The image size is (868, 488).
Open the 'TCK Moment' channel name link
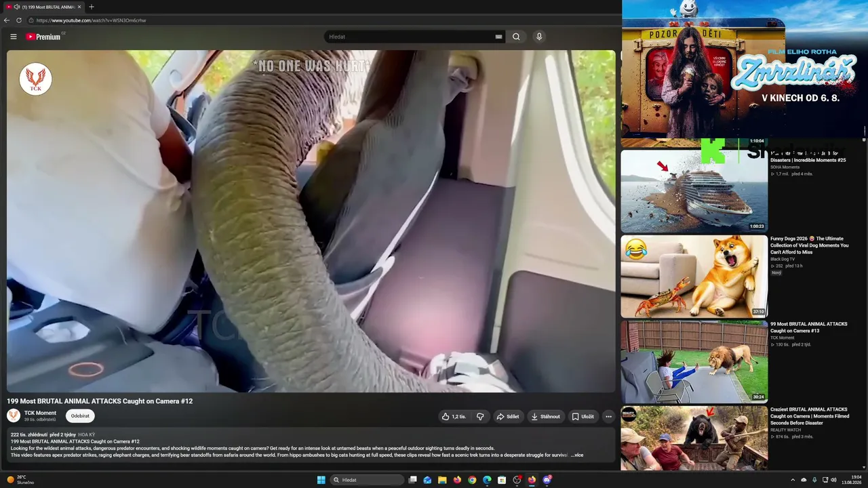point(40,413)
